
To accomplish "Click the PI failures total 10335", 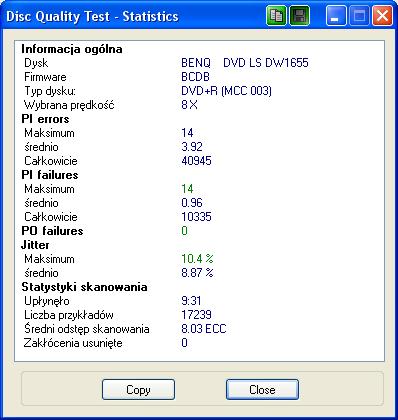I will (x=196, y=217).
